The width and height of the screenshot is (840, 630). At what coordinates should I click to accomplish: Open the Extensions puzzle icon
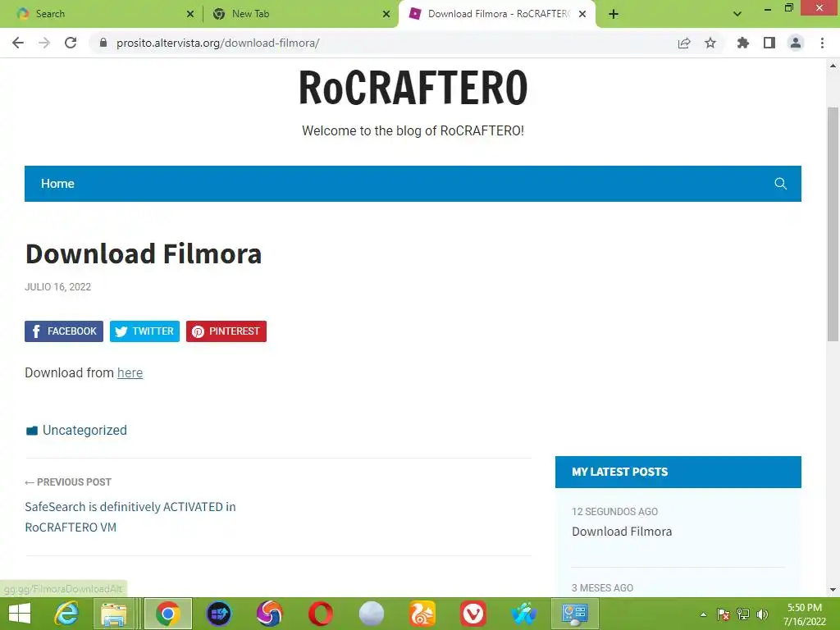pyautogui.click(x=743, y=43)
